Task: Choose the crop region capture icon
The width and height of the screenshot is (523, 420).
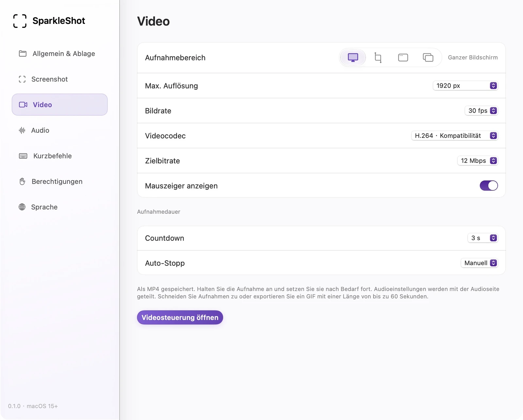Action: pos(378,58)
